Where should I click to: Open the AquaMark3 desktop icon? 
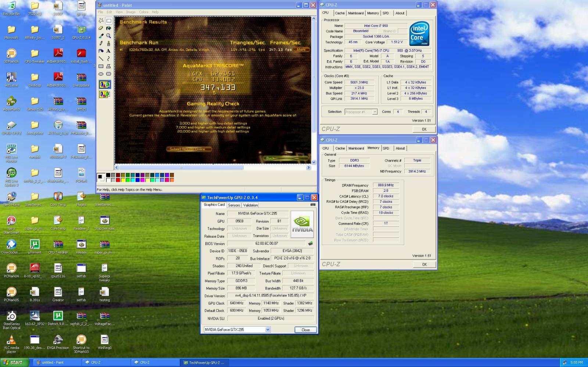pyautogui.click(x=11, y=103)
